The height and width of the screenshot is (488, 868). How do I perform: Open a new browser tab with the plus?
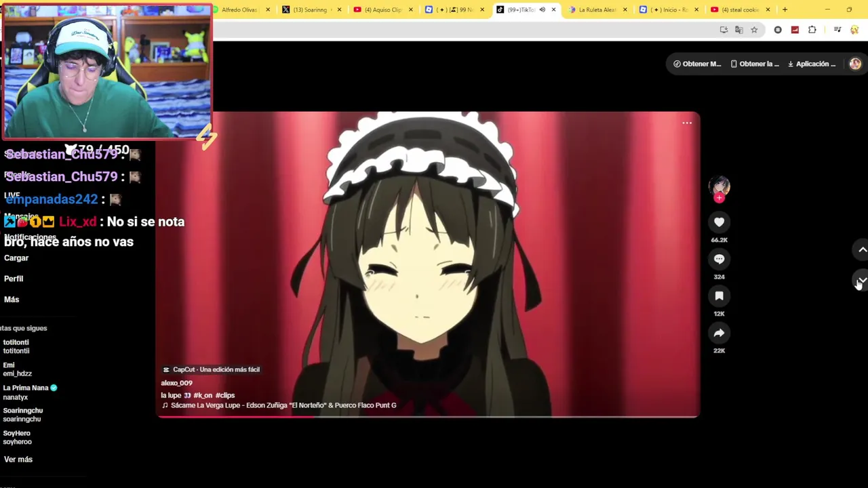[785, 9]
